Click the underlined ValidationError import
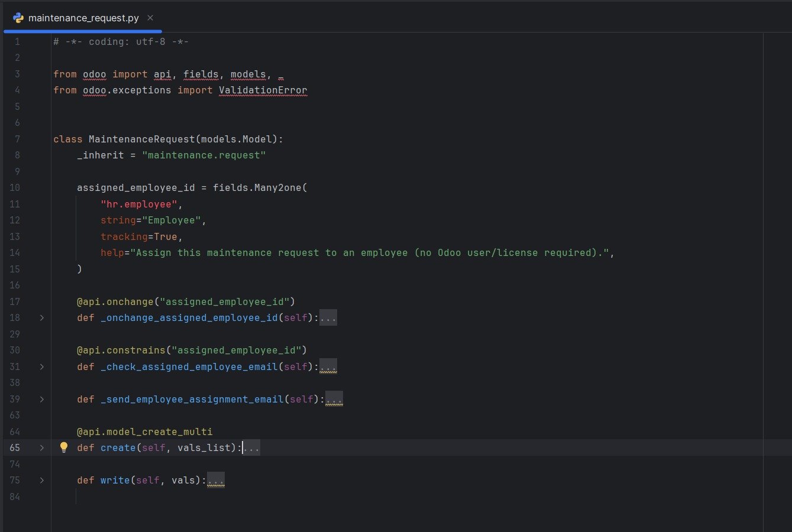 coord(263,90)
